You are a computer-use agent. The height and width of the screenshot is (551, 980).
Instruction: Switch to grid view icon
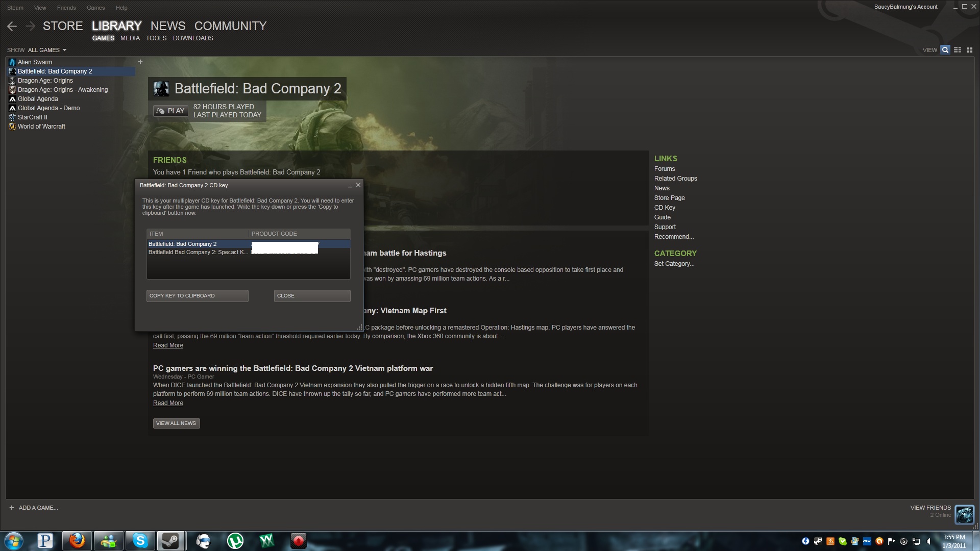(970, 50)
